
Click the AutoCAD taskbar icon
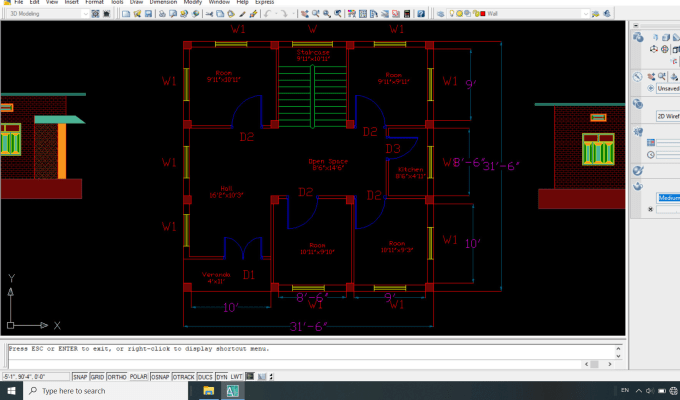click(x=232, y=391)
